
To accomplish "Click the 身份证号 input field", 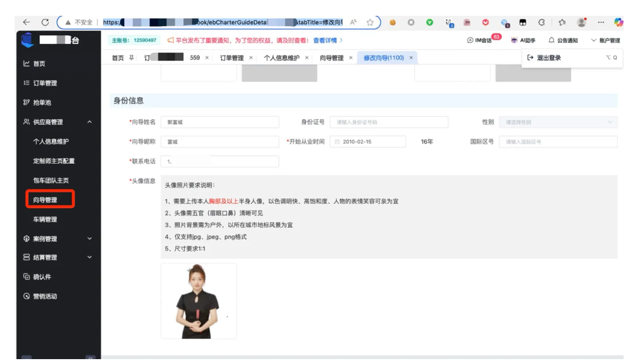I will point(390,122).
